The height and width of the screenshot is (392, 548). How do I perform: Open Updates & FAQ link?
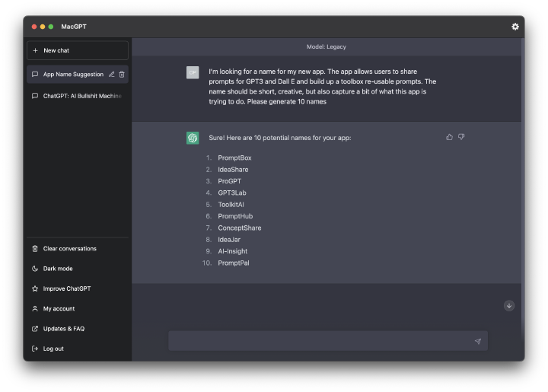(x=78, y=329)
